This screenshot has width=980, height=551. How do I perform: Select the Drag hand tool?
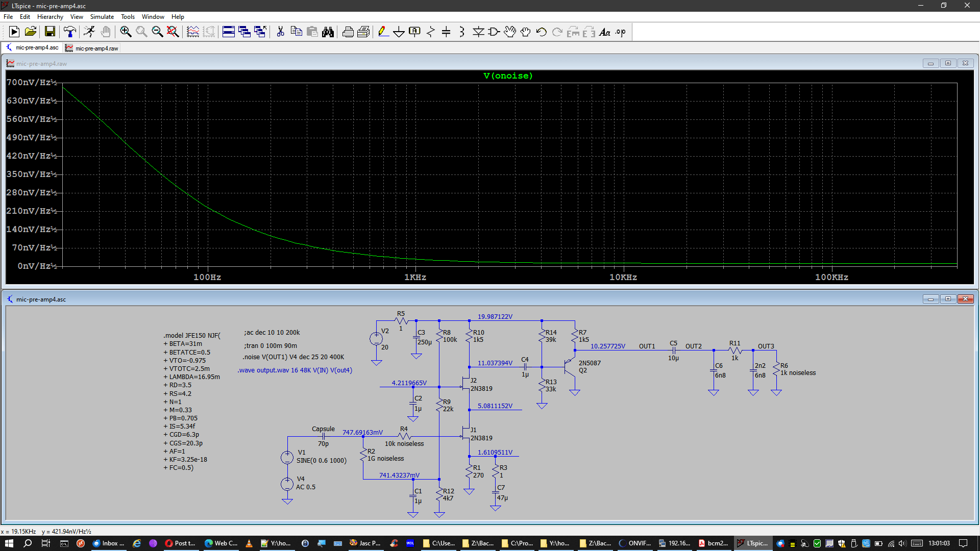[526, 32]
